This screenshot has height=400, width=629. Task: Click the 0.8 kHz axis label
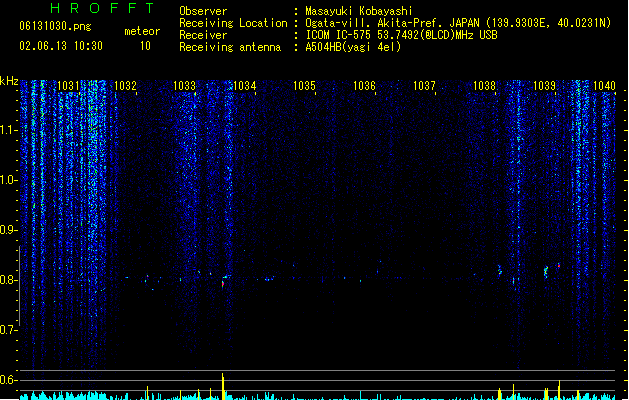(x=8, y=280)
